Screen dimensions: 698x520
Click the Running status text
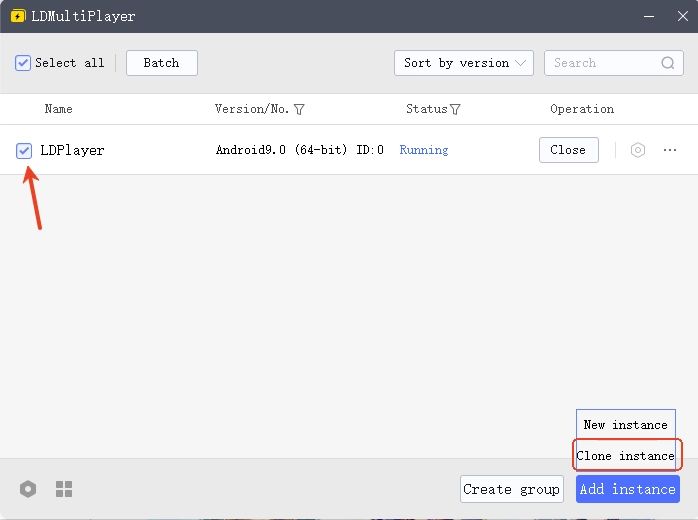(x=424, y=150)
